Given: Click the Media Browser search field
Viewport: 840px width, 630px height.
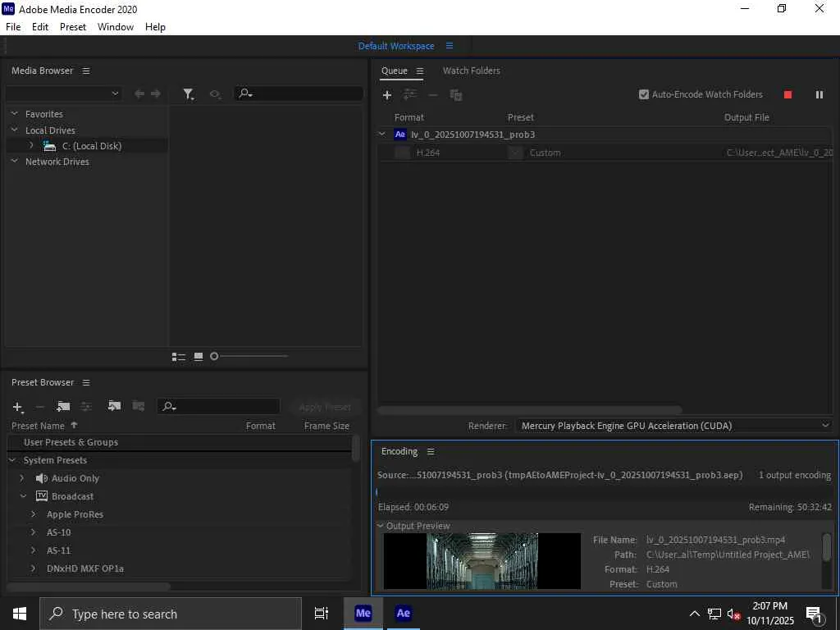Looking at the screenshot, I should pos(299,94).
